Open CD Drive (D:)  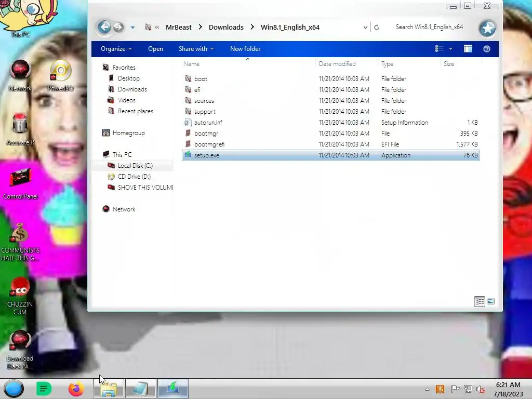134,176
